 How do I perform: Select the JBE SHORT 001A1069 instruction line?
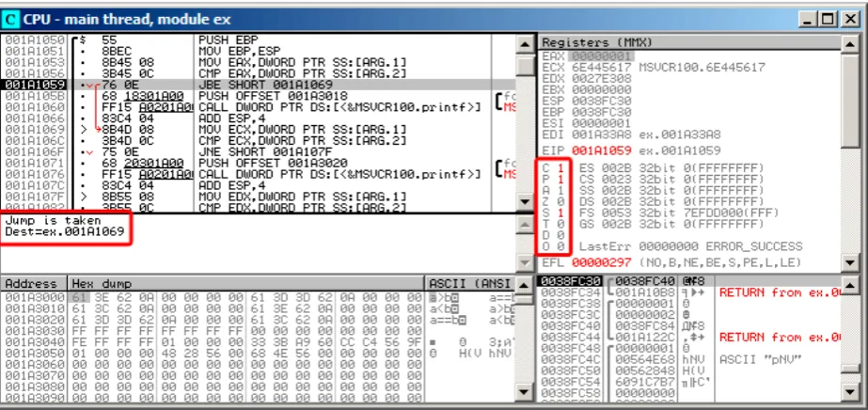tap(258, 85)
